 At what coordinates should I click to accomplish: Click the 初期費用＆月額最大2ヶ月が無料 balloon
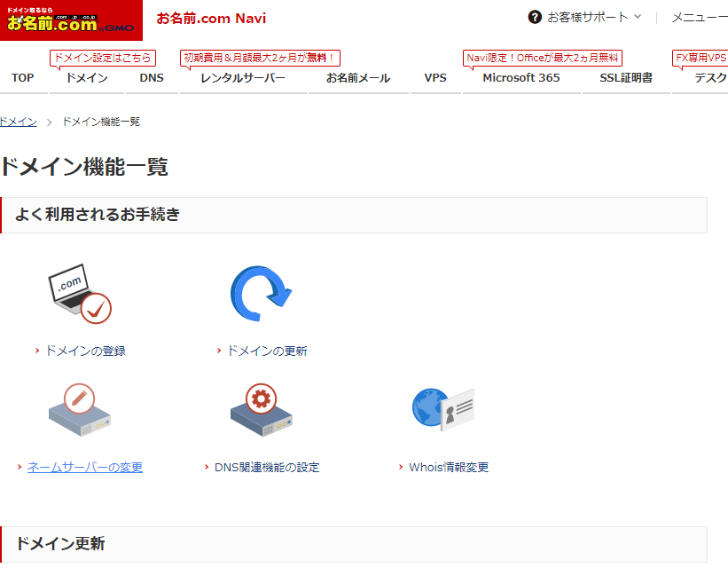coord(260,58)
